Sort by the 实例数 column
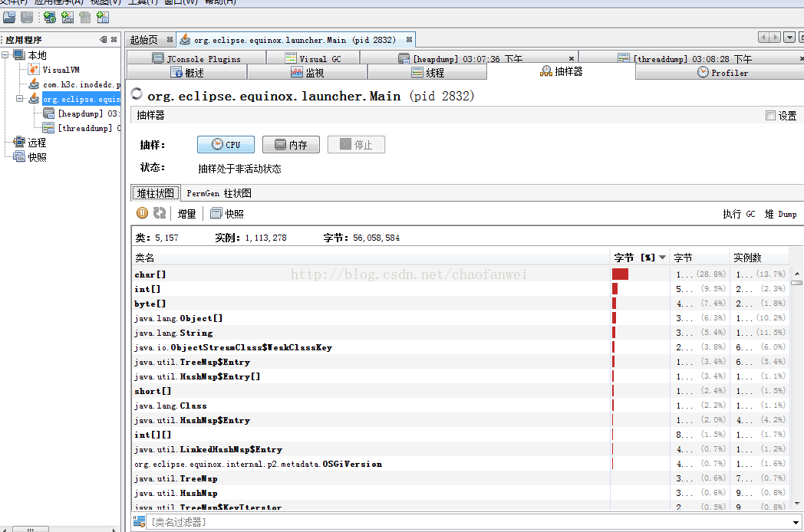Screen dimensions: 804x532 pyautogui.click(x=759, y=258)
